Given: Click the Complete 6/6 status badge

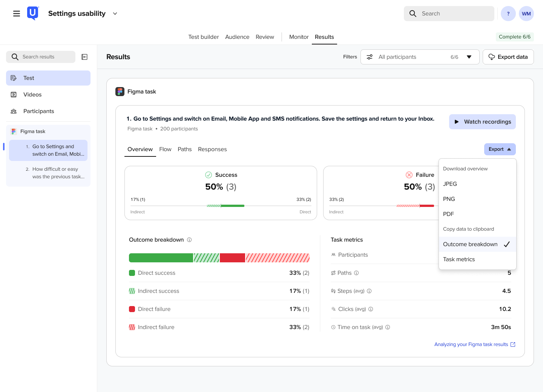Looking at the screenshot, I should coord(515,37).
